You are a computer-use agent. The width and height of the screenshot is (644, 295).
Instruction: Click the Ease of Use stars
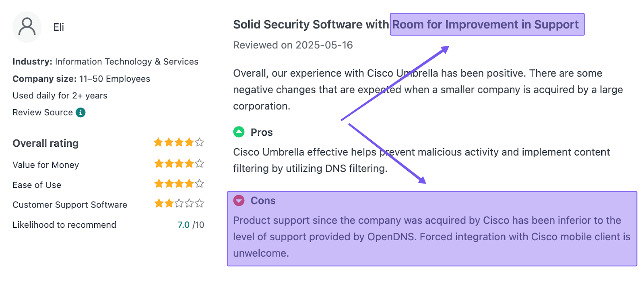tap(179, 184)
